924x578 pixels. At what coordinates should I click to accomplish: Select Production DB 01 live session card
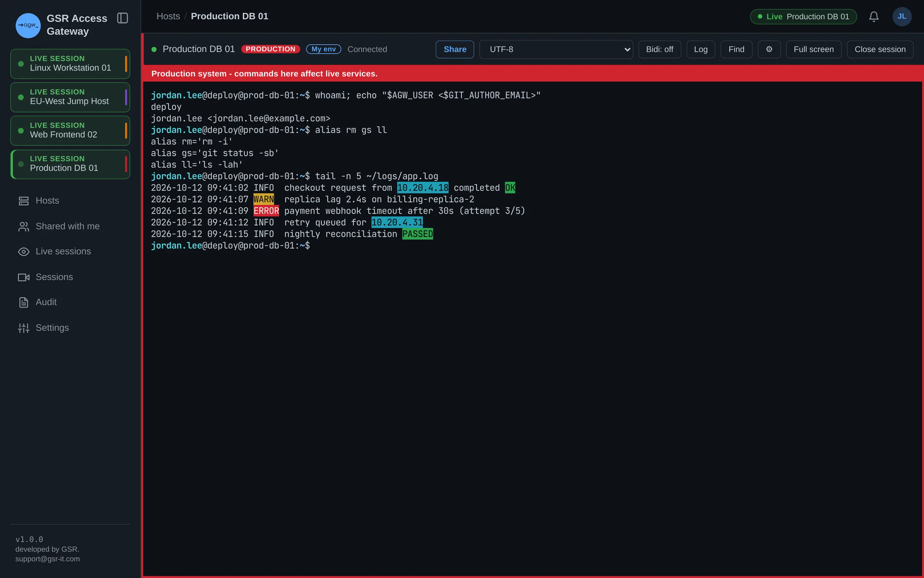click(x=70, y=164)
